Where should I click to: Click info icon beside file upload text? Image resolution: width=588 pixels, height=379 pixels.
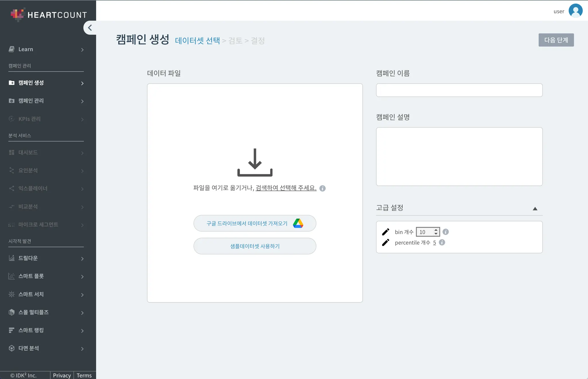[322, 188]
